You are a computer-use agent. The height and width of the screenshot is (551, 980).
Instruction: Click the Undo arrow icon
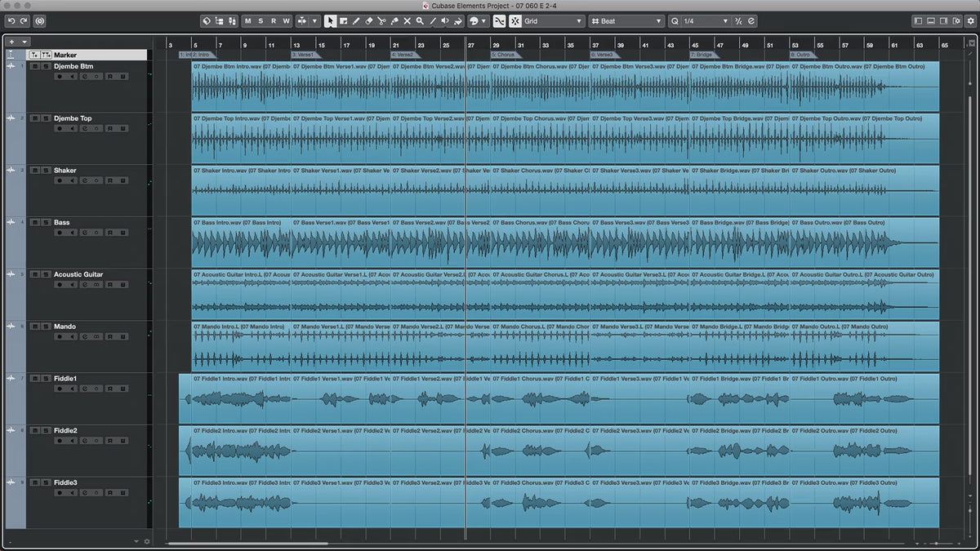(x=10, y=21)
